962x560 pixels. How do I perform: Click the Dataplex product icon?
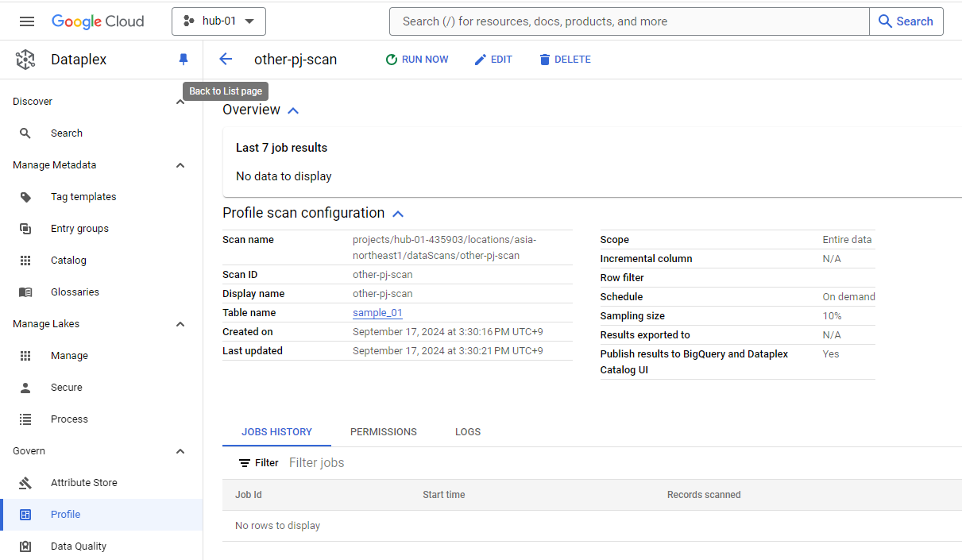pyautogui.click(x=25, y=60)
